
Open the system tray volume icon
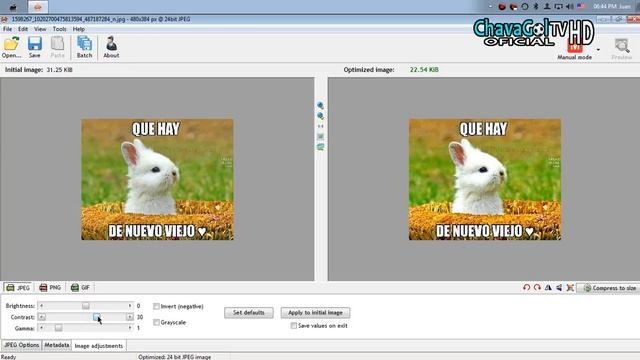570,7
